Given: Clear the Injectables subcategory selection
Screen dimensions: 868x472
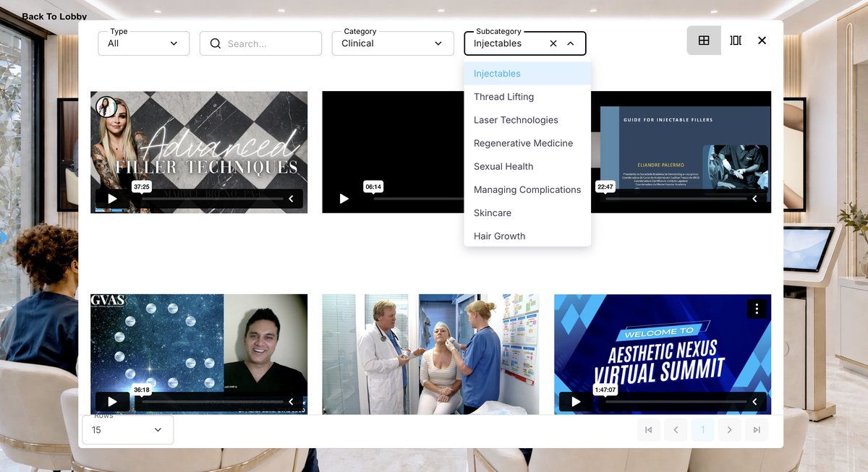Looking at the screenshot, I should tap(553, 43).
